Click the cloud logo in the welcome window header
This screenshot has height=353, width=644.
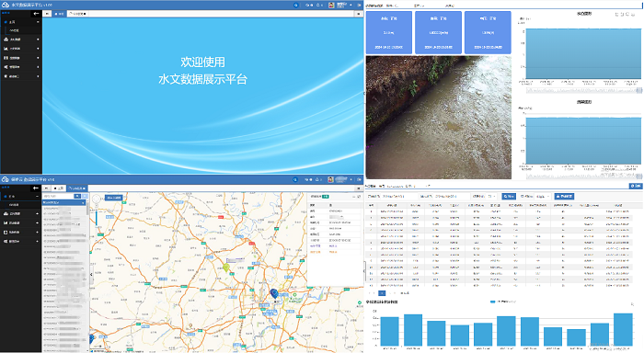click(6, 5)
